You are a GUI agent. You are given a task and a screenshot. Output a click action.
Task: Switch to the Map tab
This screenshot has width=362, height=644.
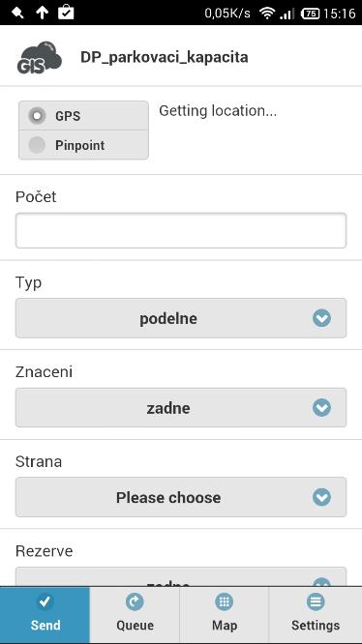[224, 615]
